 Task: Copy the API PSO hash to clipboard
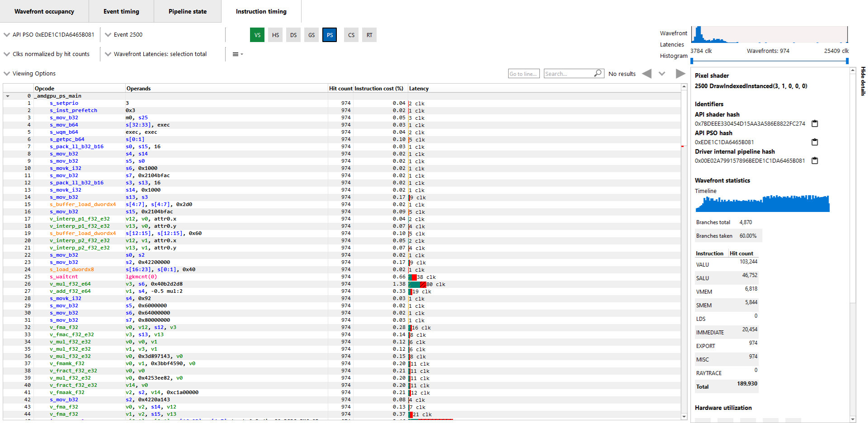[x=815, y=142]
